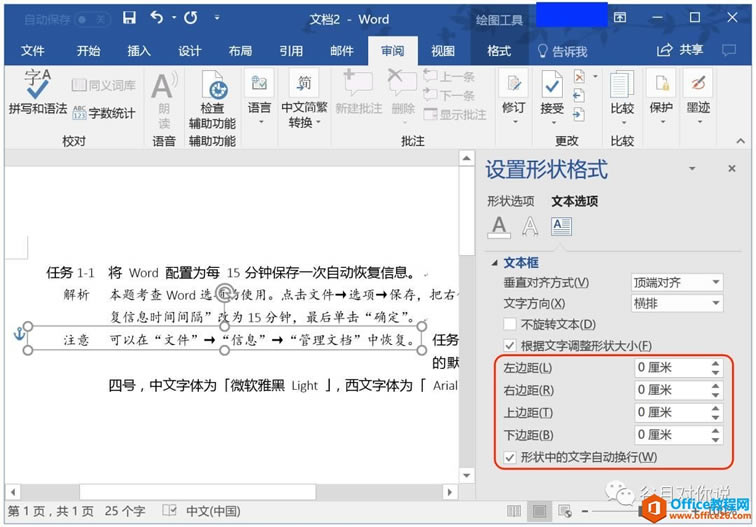
Task: Toggle the 自动保存 AutoSave switch
Action: [x=91, y=19]
